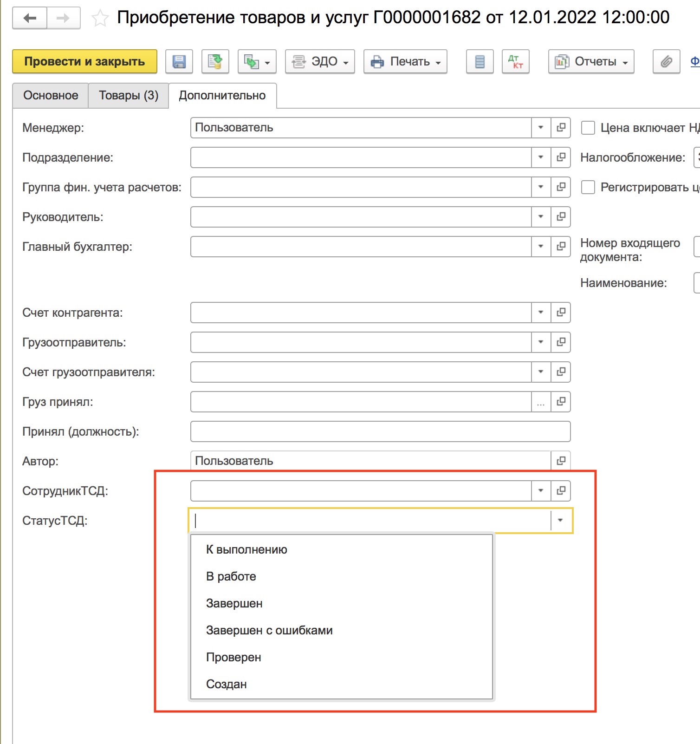This screenshot has height=744, width=700.
Task: Expand the Счет контрагента dropdown arrow
Action: [x=541, y=313]
